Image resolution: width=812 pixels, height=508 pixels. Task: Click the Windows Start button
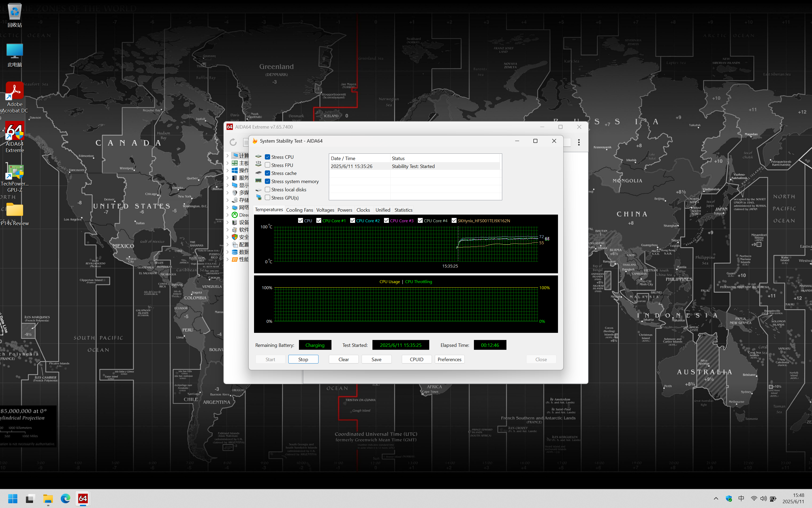(x=13, y=498)
